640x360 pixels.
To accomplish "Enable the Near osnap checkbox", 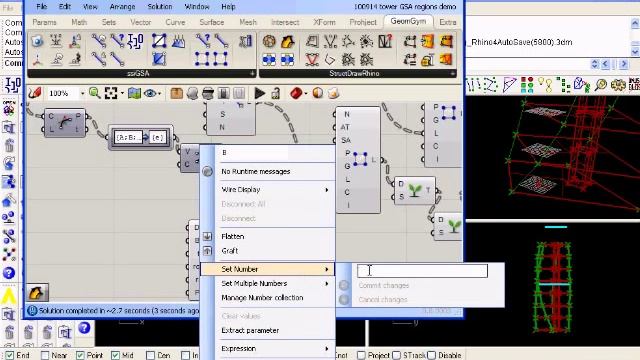I will pyautogui.click(x=45, y=355).
